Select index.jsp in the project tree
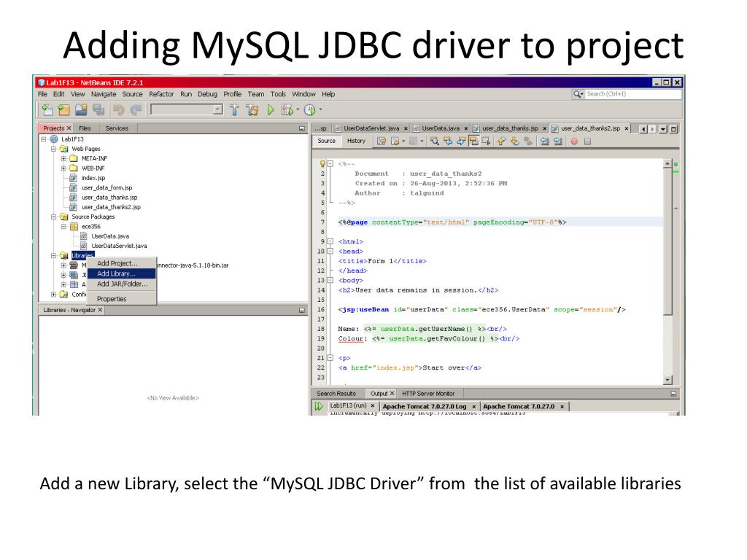Screen dimensions: 747x560 (93, 178)
